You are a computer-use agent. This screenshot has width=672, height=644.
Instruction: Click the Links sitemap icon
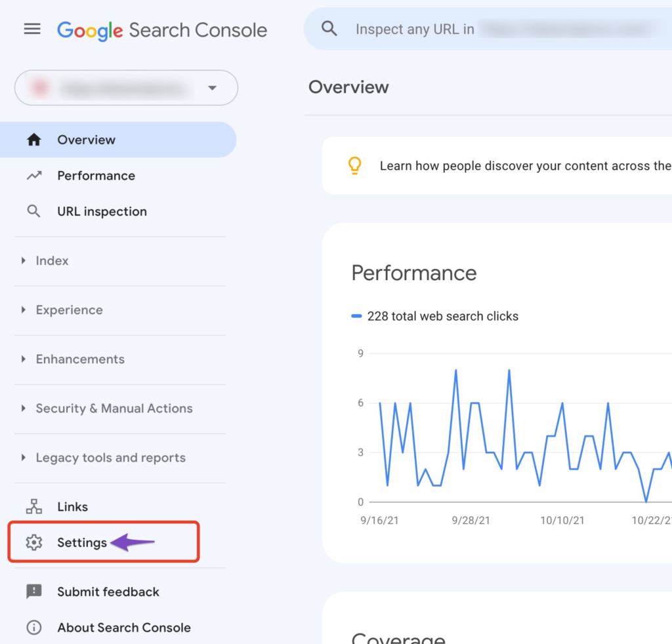34,506
